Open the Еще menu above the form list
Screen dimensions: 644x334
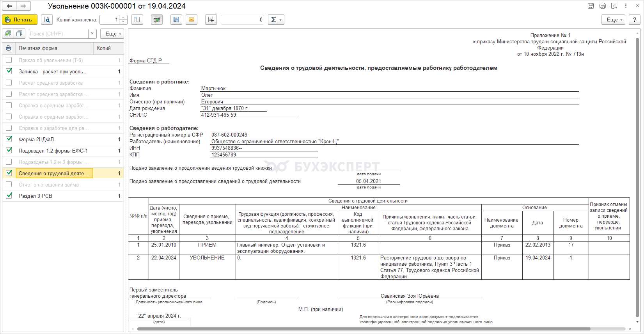pos(112,34)
